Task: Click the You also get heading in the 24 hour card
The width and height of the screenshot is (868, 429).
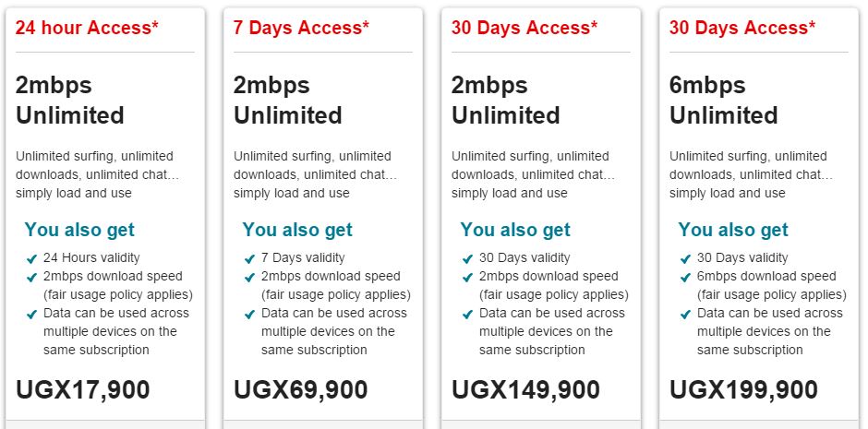Action: [79, 230]
